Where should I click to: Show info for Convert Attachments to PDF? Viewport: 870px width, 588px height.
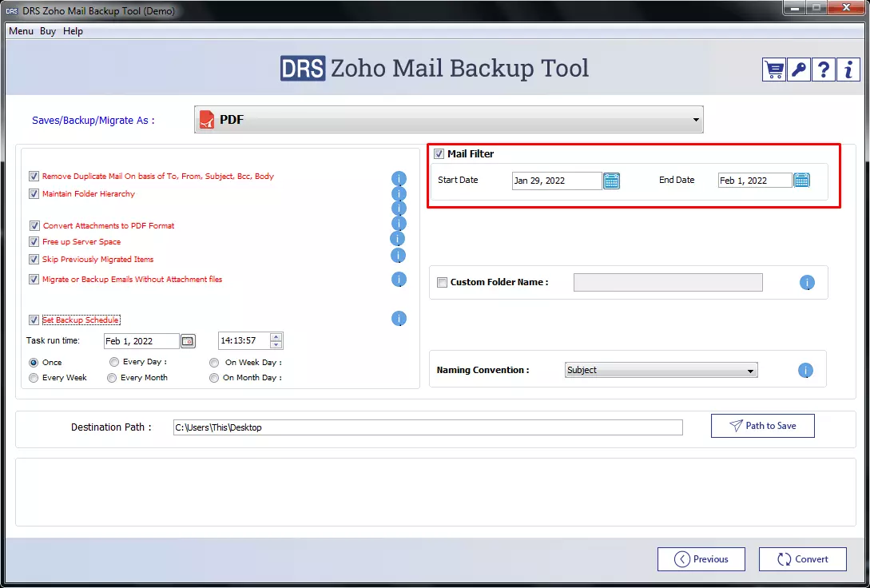point(399,224)
